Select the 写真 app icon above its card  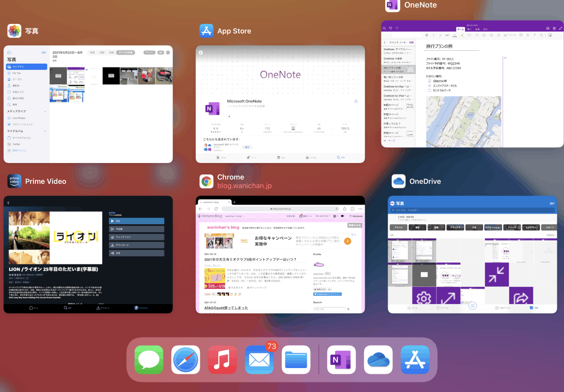click(x=14, y=31)
